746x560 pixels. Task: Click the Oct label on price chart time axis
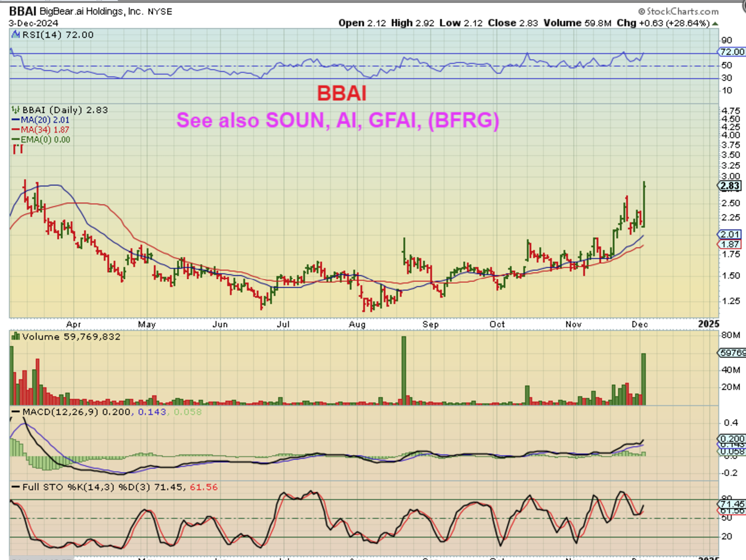tap(497, 324)
